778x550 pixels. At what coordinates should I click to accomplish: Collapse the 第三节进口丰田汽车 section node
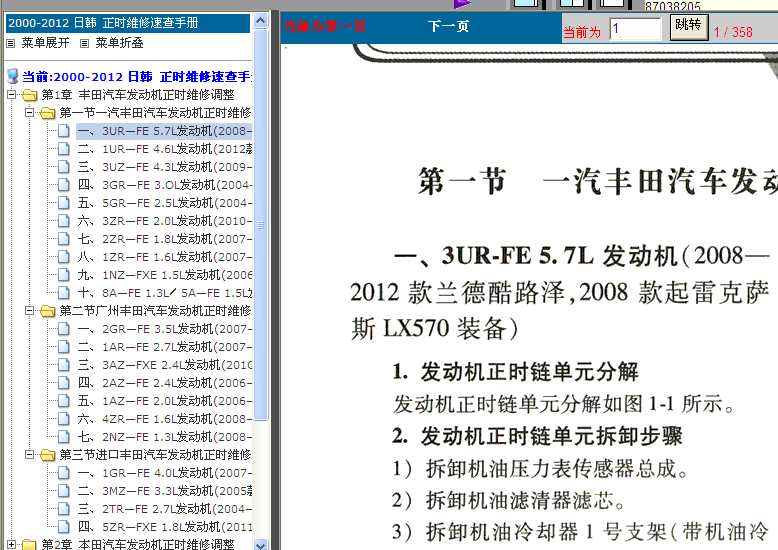(x=29, y=455)
